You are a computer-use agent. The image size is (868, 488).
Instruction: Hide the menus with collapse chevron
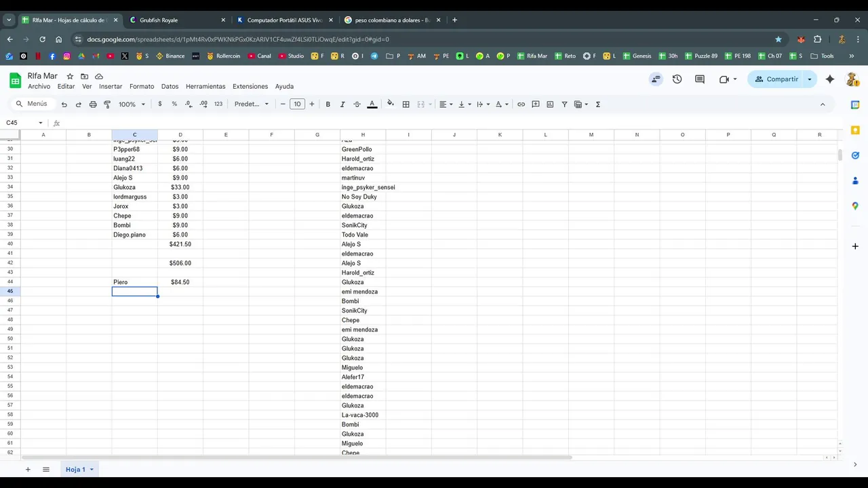(823, 104)
